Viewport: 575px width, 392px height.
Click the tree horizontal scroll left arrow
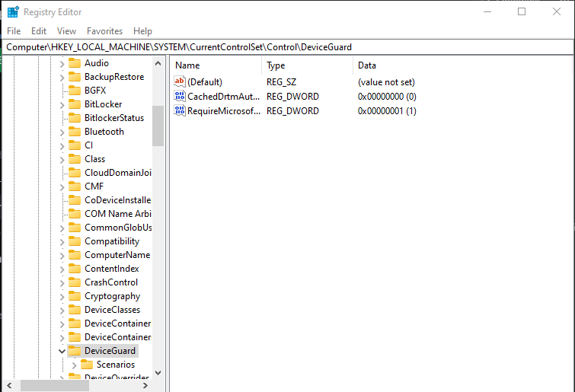click(x=9, y=385)
